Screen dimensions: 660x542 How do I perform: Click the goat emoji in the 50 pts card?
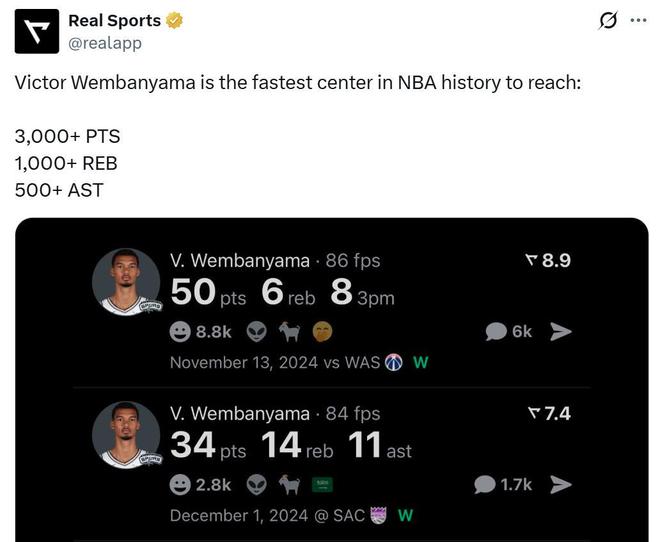click(x=290, y=331)
